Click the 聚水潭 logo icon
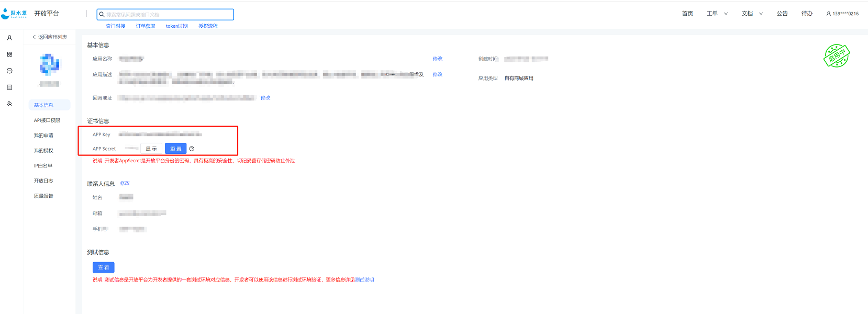This screenshot has width=868, height=314. pos(14,14)
